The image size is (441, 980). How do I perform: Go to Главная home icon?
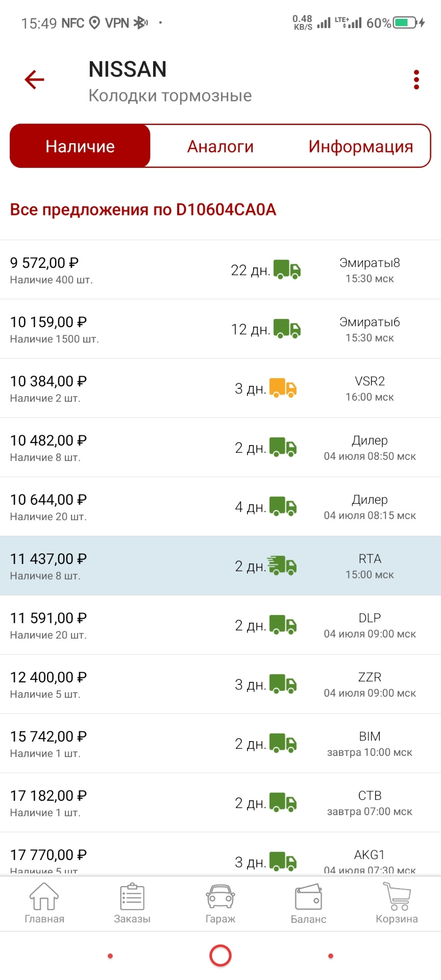(x=44, y=903)
